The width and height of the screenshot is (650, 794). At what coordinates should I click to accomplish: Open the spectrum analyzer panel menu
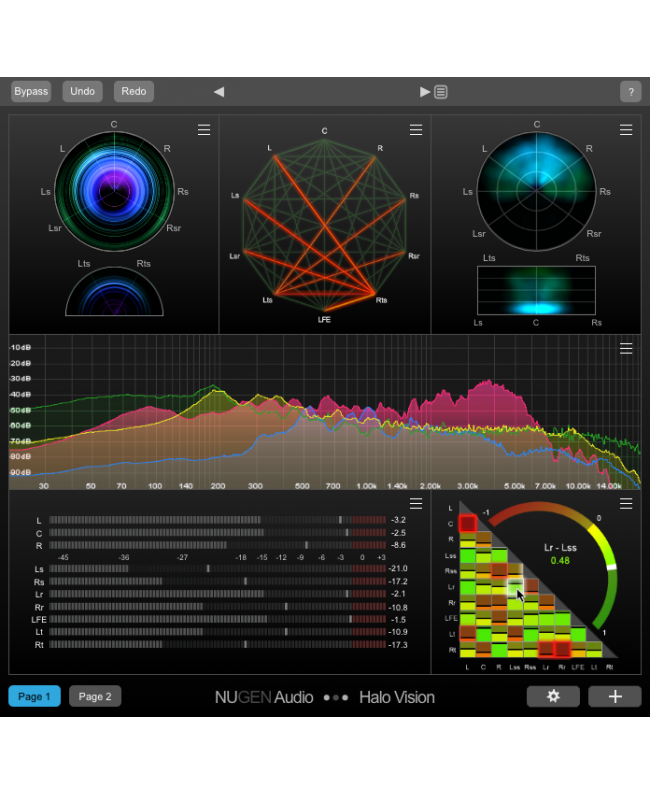[x=626, y=348]
